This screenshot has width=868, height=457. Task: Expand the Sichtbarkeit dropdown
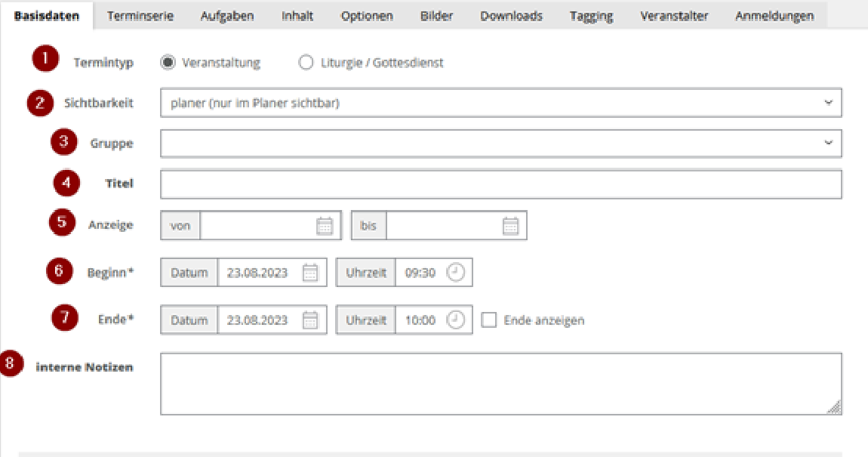tap(500, 103)
